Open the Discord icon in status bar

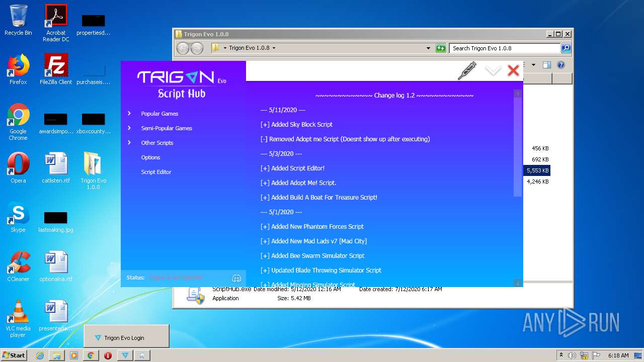point(236,278)
